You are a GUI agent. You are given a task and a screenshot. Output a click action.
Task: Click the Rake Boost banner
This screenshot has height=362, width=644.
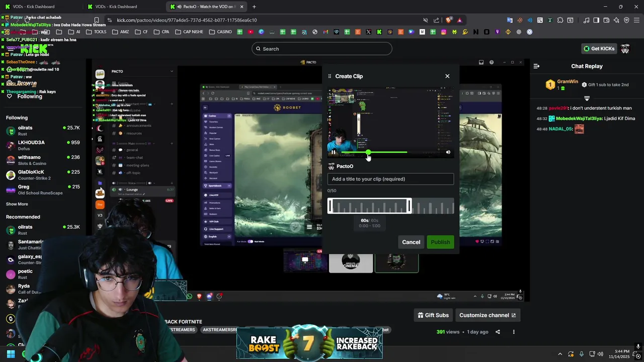(309, 344)
